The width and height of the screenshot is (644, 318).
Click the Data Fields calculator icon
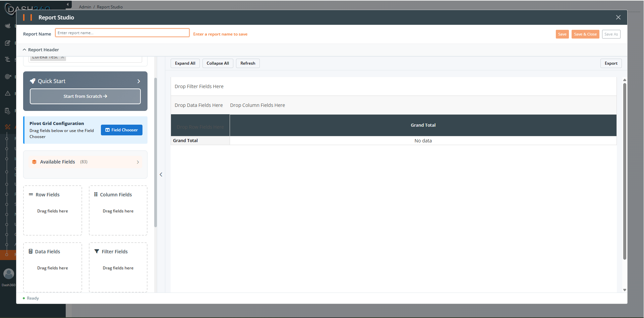click(x=31, y=251)
